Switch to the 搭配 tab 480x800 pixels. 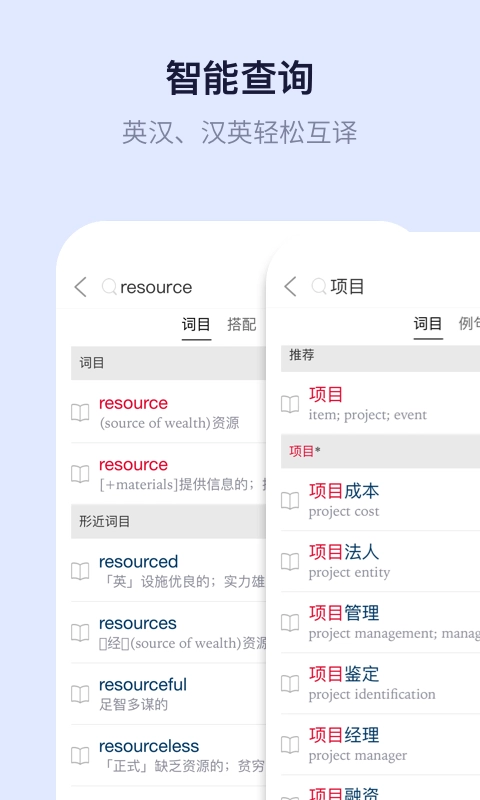coord(241,324)
